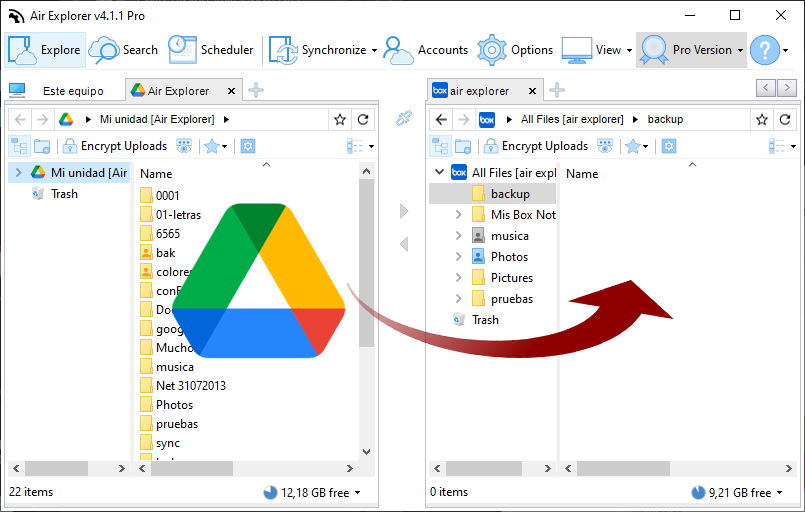Toggle the right pane folder tree view
This screenshot has width=805, height=512.
coord(440,146)
